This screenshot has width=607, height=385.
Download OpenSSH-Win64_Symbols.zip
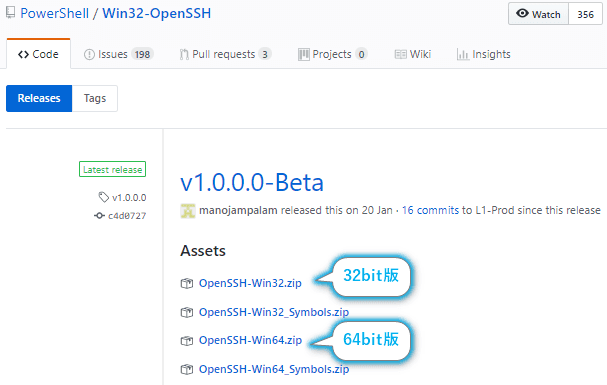click(274, 369)
